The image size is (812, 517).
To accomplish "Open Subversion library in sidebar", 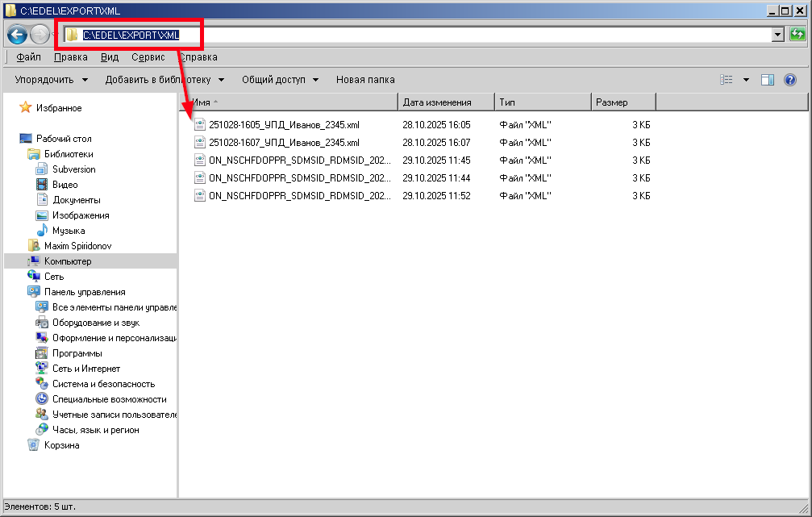I will [73, 169].
